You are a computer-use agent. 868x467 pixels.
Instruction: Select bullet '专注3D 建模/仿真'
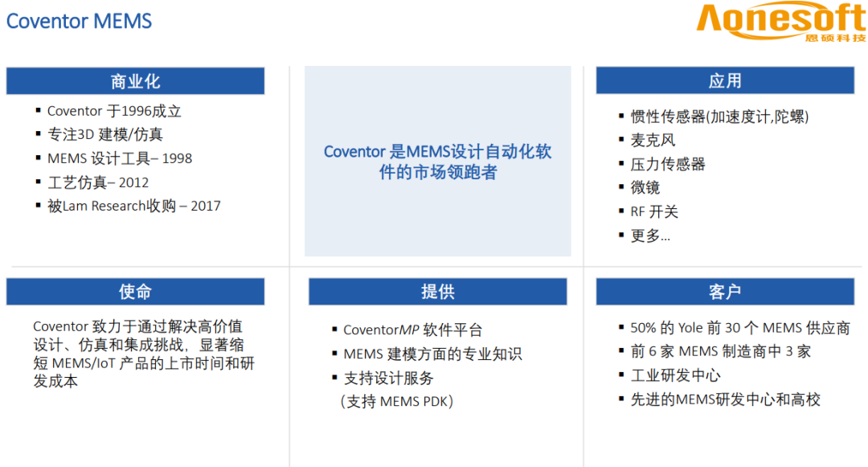coord(105,134)
